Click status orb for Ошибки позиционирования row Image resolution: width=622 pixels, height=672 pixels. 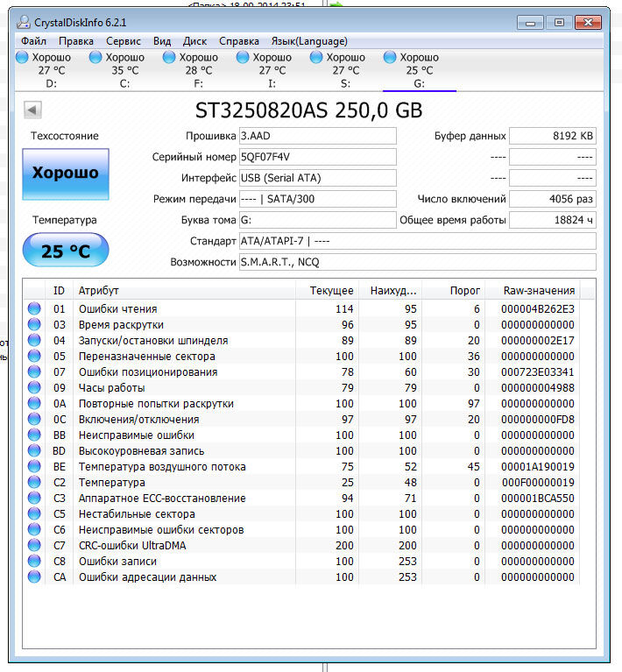pos(34,372)
